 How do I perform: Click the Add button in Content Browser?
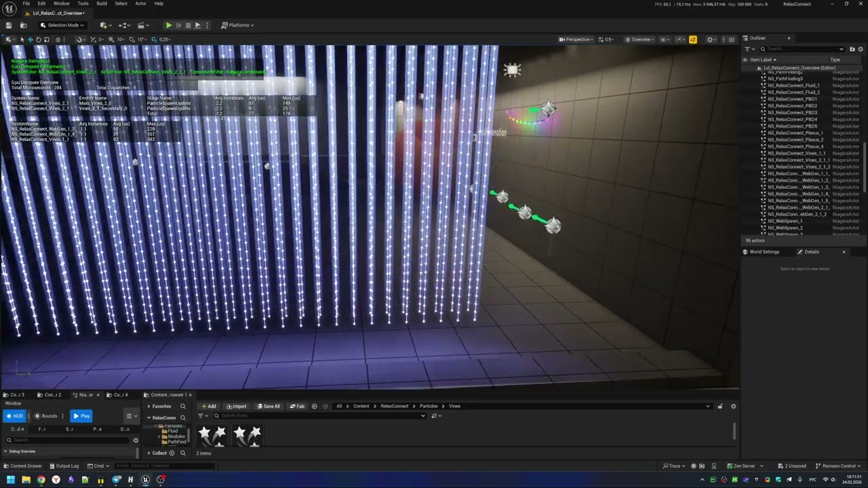(209, 407)
